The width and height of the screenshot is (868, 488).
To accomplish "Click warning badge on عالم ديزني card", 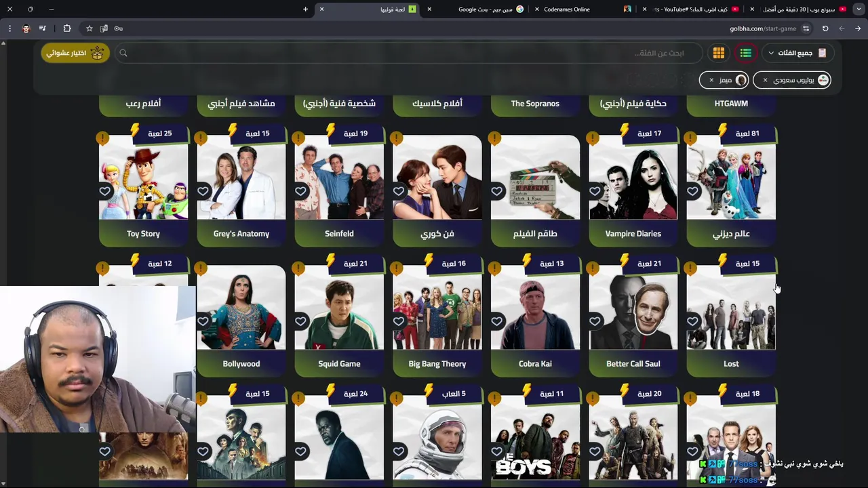I will pyautogui.click(x=690, y=138).
